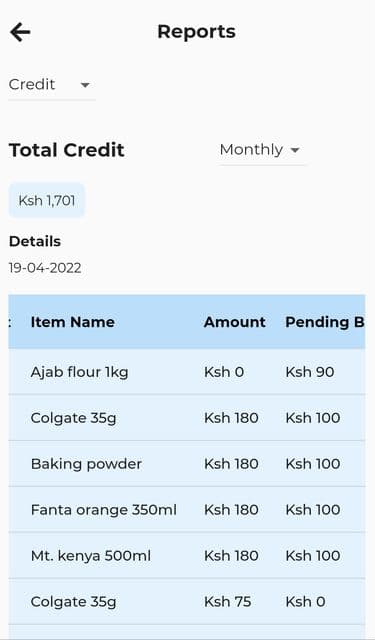Image resolution: width=375 pixels, height=640 pixels.
Task: Click the Item Name column header
Action: coord(73,322)
